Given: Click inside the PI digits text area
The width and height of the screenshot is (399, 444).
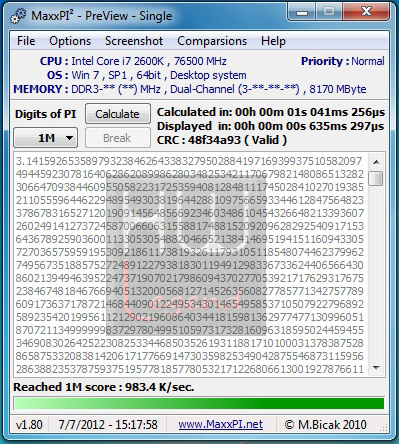Looking at the screenshot, I should (x=191, y=265).
